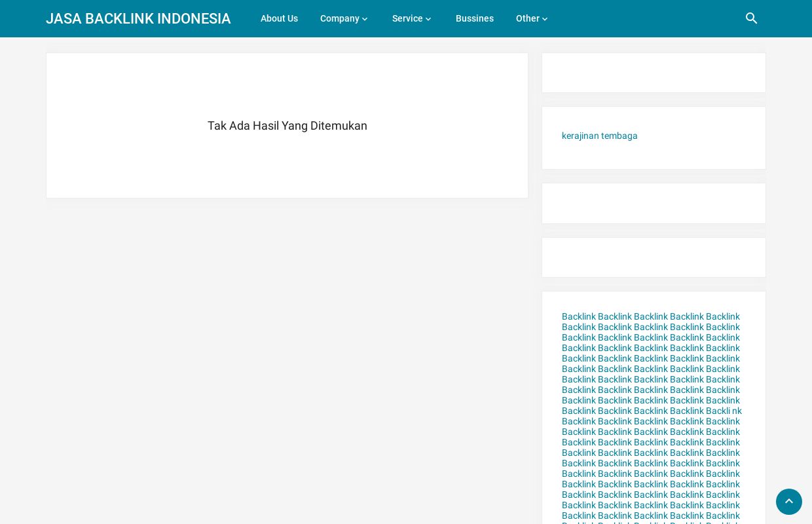This screenshot has height=524, width=812.
Task: Open the search icon in the header
Action: click(x=751, y=18)
